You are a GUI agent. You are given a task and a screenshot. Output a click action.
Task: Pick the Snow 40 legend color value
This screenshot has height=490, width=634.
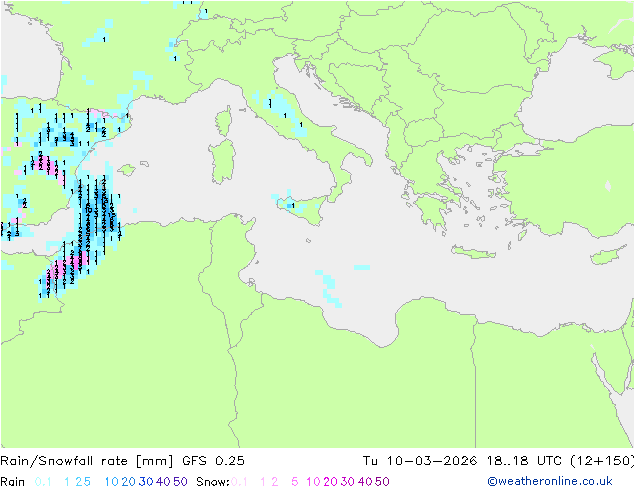tap(365, 482)
